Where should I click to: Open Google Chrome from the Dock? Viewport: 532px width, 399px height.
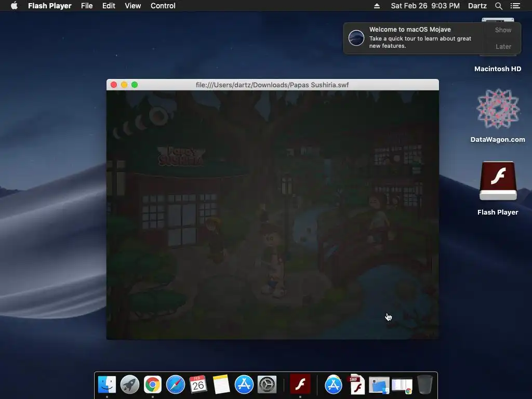[153, 385]
